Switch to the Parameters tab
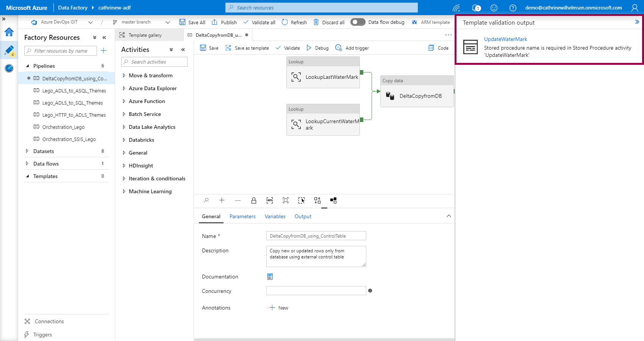The image size is (644, 341). point(242,216)
